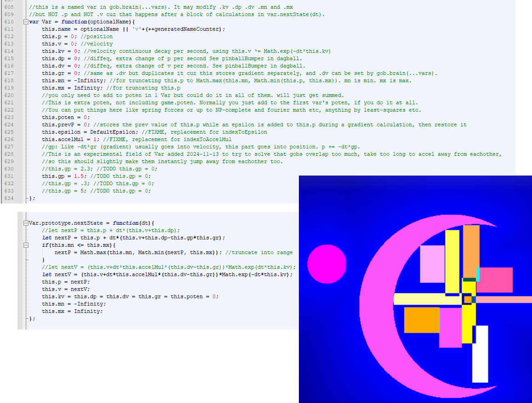Click the pale yellow horizontal bar
Image resolution: width=532 pixels, height=403 pixels.
click(428, 299)
